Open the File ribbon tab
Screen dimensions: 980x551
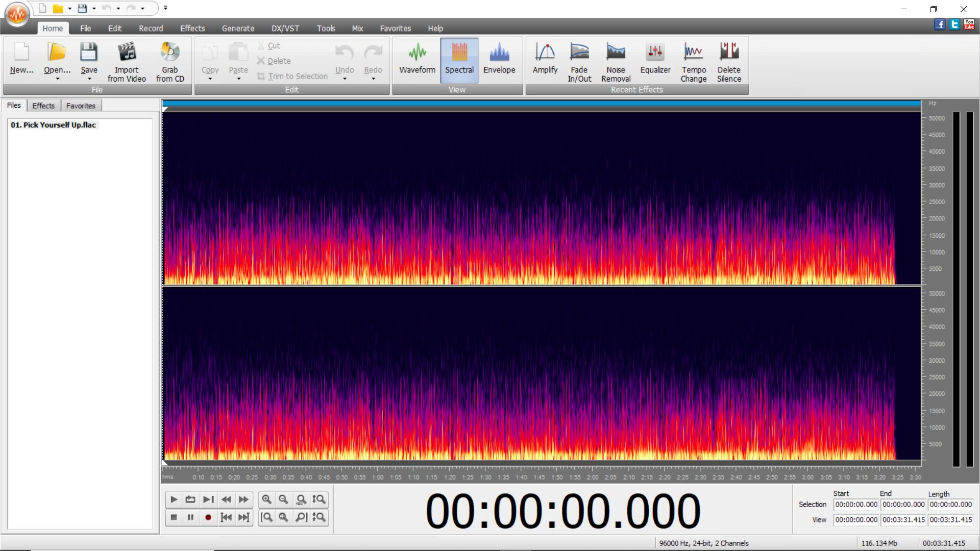(x=85, y=29)
